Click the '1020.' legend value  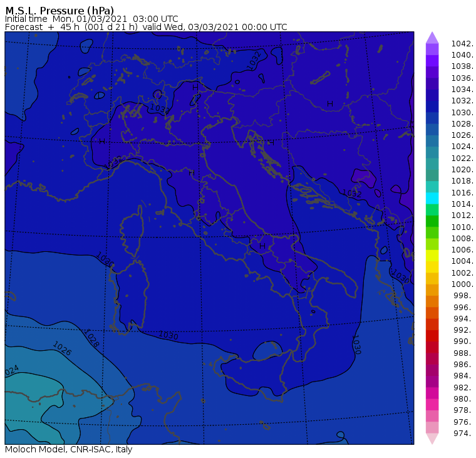pos(462,169)
